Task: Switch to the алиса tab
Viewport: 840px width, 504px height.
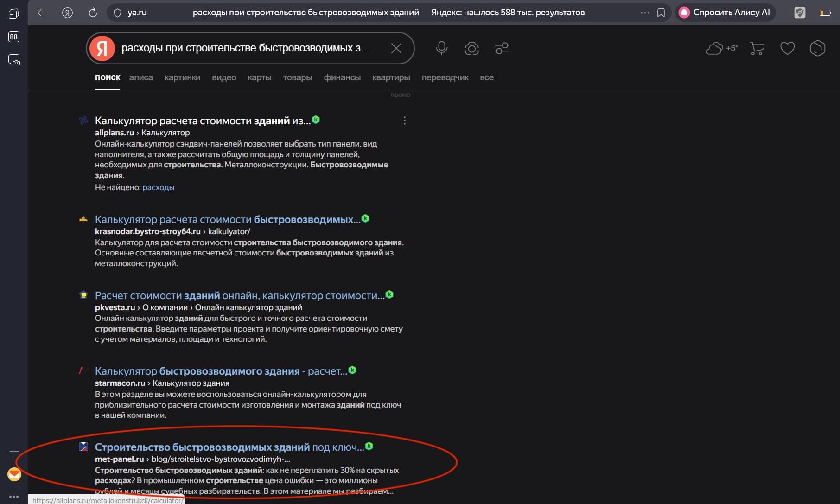Action: tap(141, 77)
